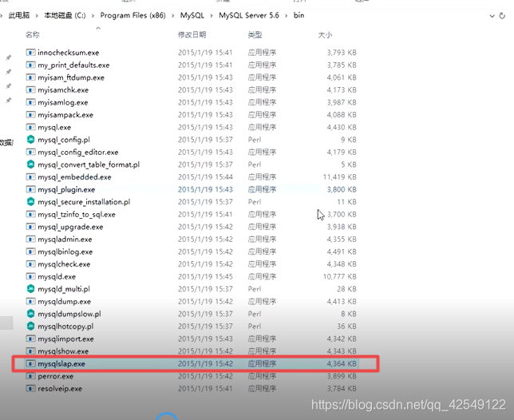
Task: Sort files by the 类型 column
Action: point(255,35)
